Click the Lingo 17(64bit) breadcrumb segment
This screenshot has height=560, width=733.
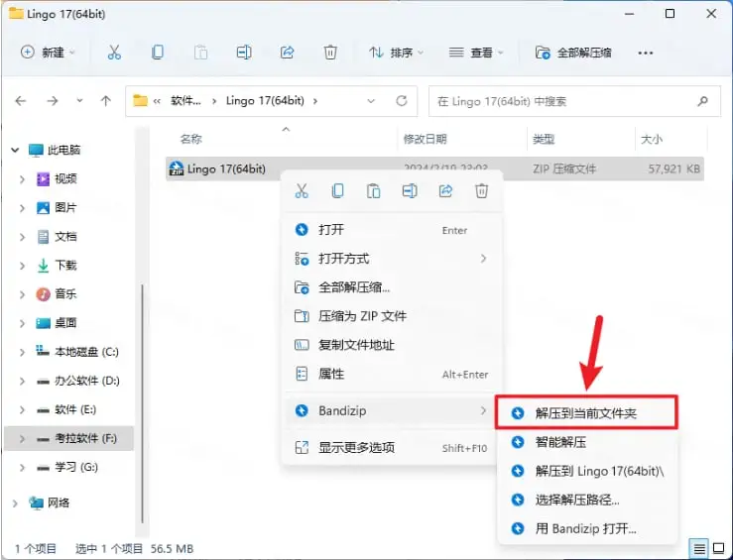click(x=265, y=101)
